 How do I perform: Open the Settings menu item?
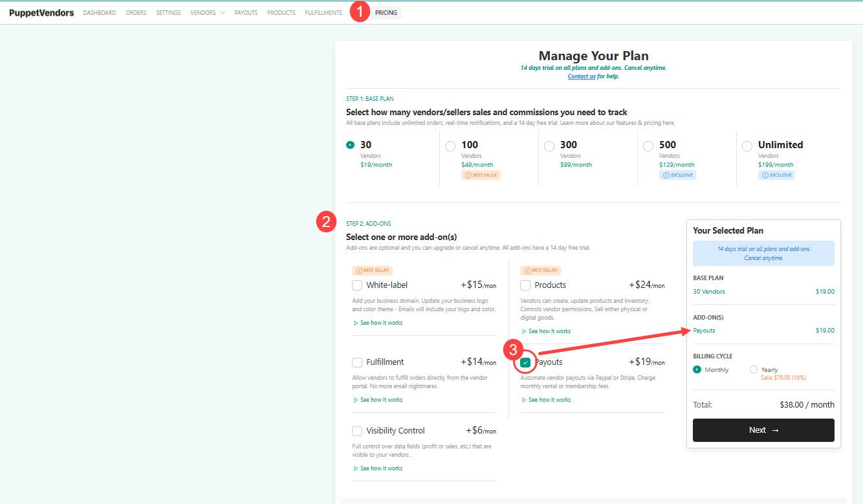point(168,13)
